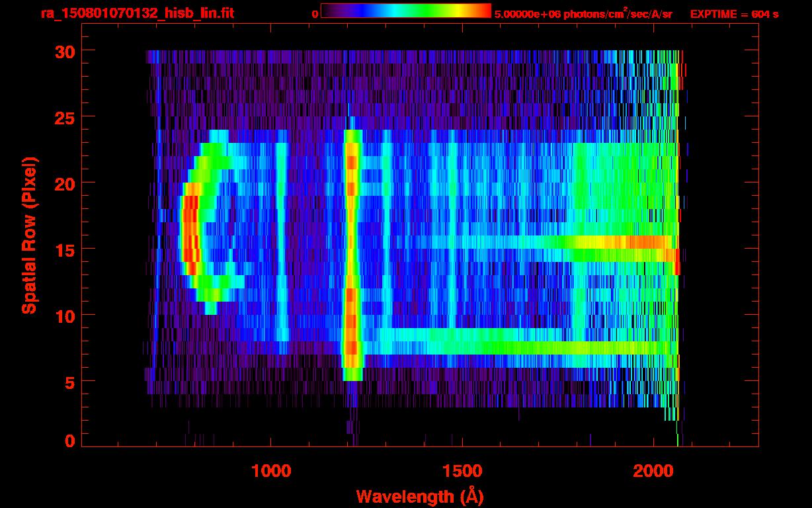Viewport: 812px width, 508px height.
Task: Click the EXPTIME = 604 s label
Action: click(734, 14)
